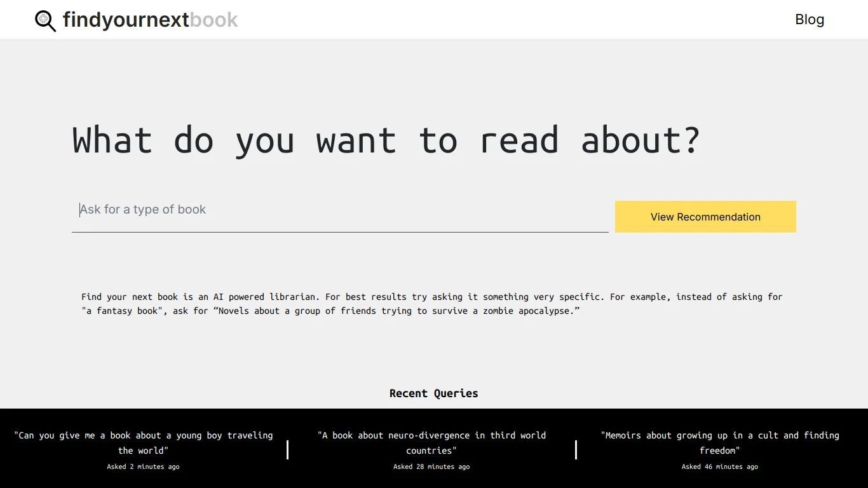This screenshot has width=868, height=488.
Task: Click the magnifying glass logo icon
Action: pos(45,20)
